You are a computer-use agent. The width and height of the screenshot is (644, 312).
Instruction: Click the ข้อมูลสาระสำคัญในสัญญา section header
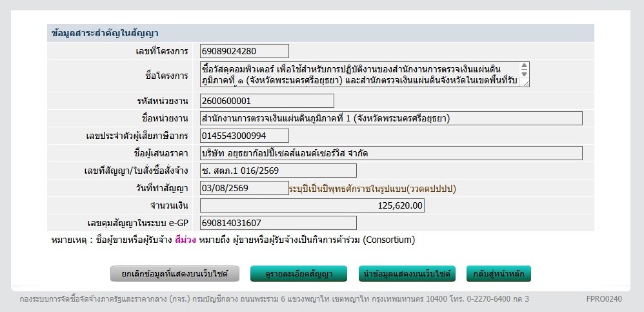(320, 34)
